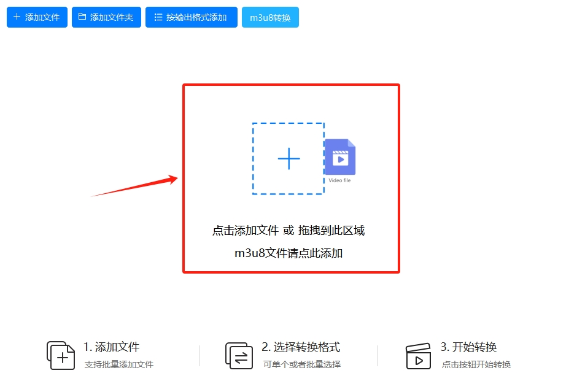Click the m3u8文件请点此添加 link text
Viewport: 577px width, 392px height.
click(x=288, y=253)
